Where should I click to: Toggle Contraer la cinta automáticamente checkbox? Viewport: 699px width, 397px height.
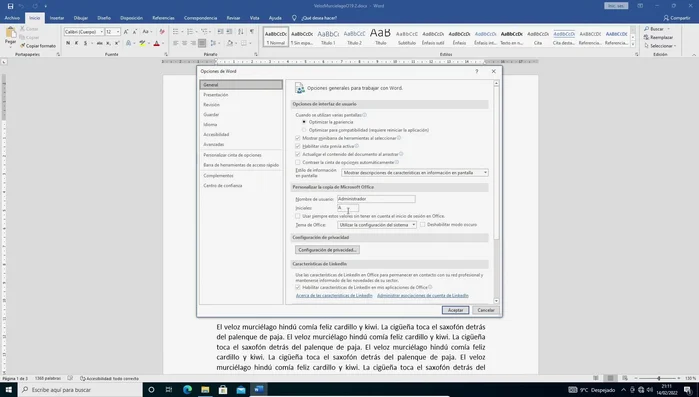coord(298,162)
